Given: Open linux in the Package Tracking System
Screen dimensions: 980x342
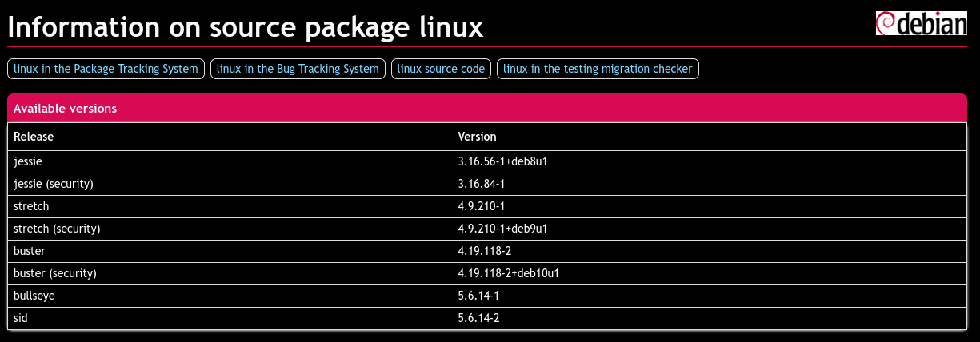Looking at the screenshot, I should (106, 69).
